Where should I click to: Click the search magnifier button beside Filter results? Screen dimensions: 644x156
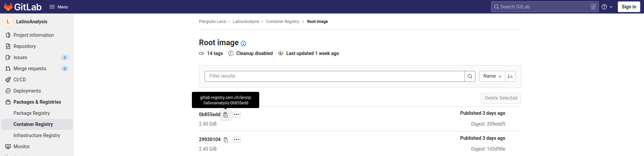(x=470, y=76)
